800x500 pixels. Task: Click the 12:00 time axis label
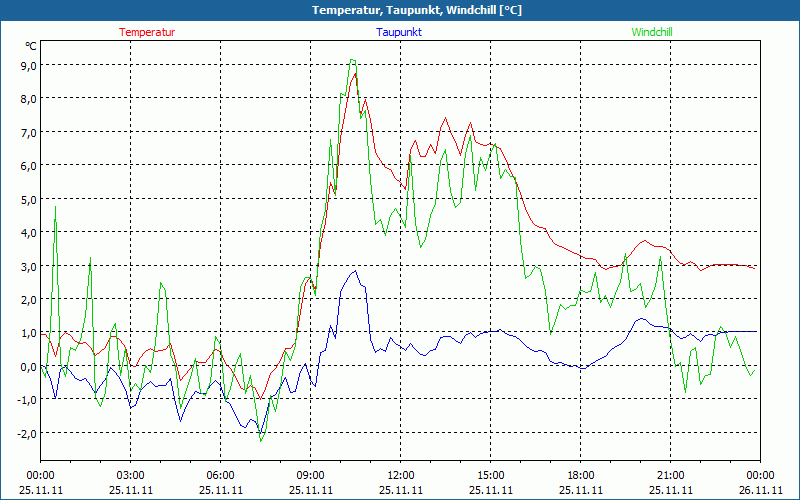(x=401, y=475)
